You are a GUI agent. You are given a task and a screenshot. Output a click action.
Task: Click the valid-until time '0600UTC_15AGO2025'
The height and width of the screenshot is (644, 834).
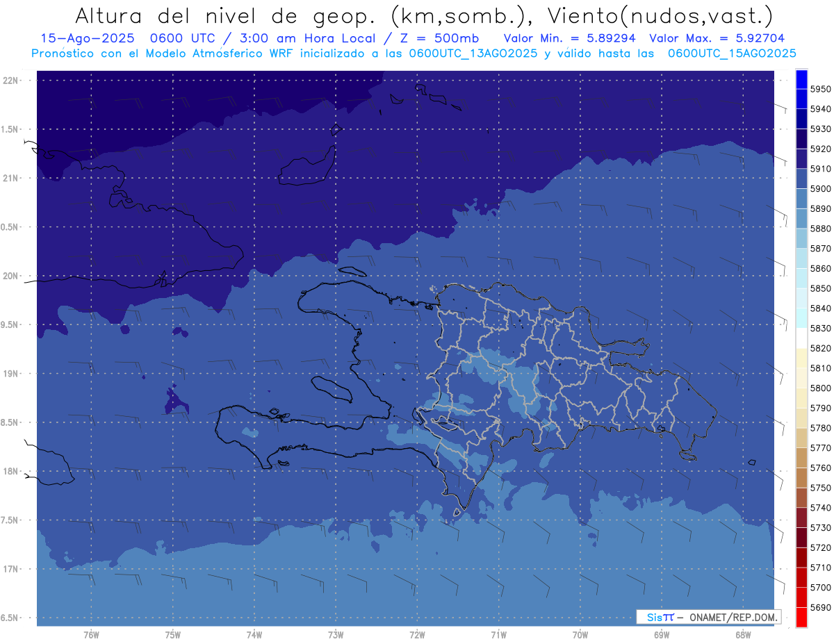pos(732,53)
